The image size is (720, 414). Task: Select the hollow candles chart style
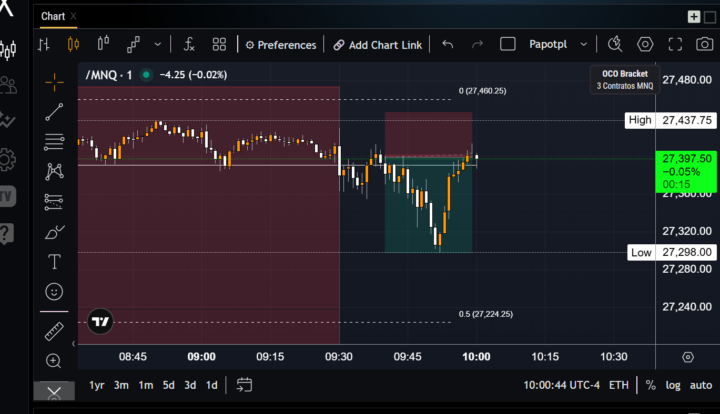103,44
